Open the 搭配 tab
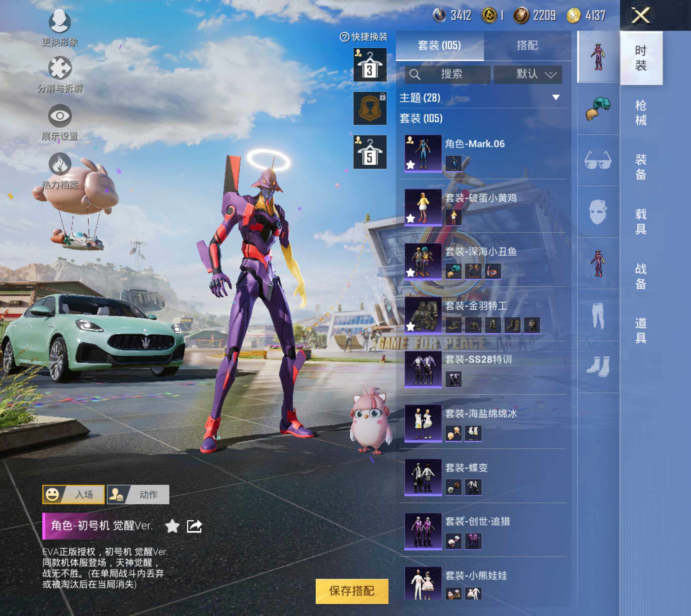The image size is (691, 616). click(x=527, y=46)
